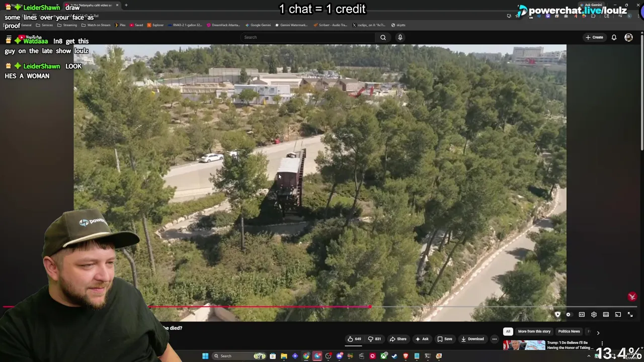Click the shield play icon in player controls
Viewport: 644px width, 362px height.
point(557,315)
